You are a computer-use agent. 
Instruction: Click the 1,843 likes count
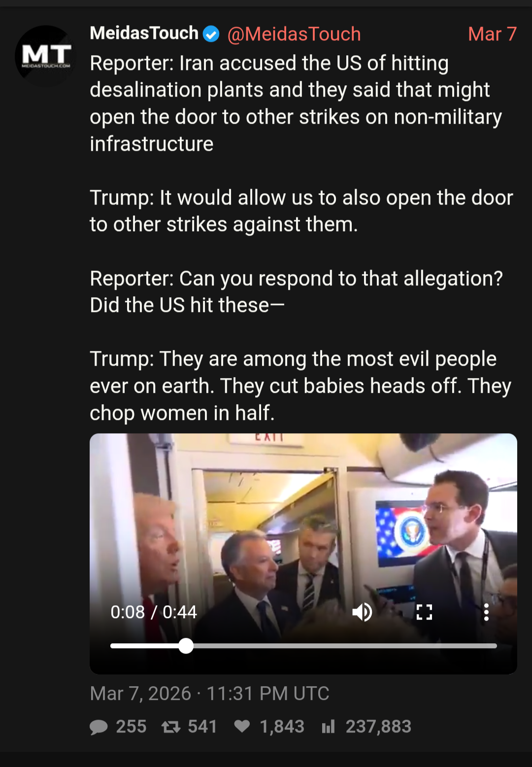pyautogui.click(x=282, y=727)
